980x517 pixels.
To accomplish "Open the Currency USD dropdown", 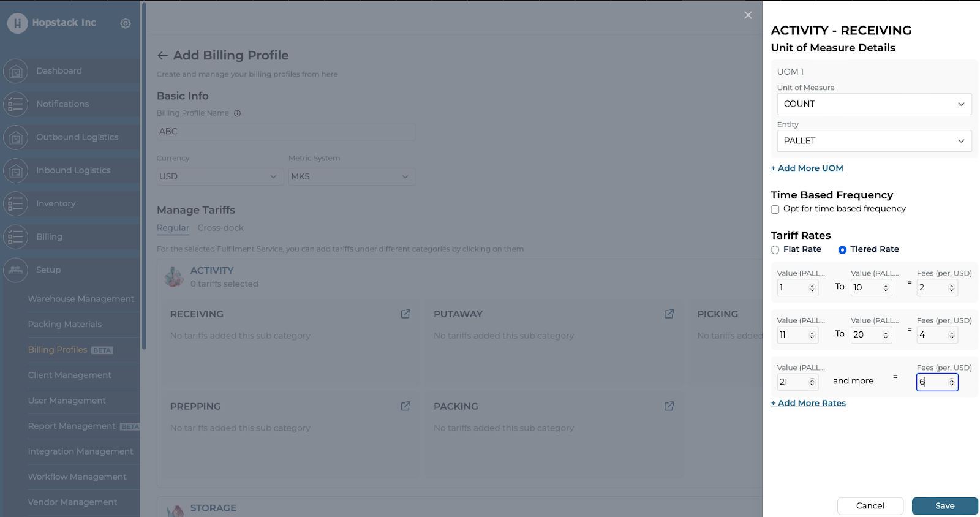I will point(219,176).
